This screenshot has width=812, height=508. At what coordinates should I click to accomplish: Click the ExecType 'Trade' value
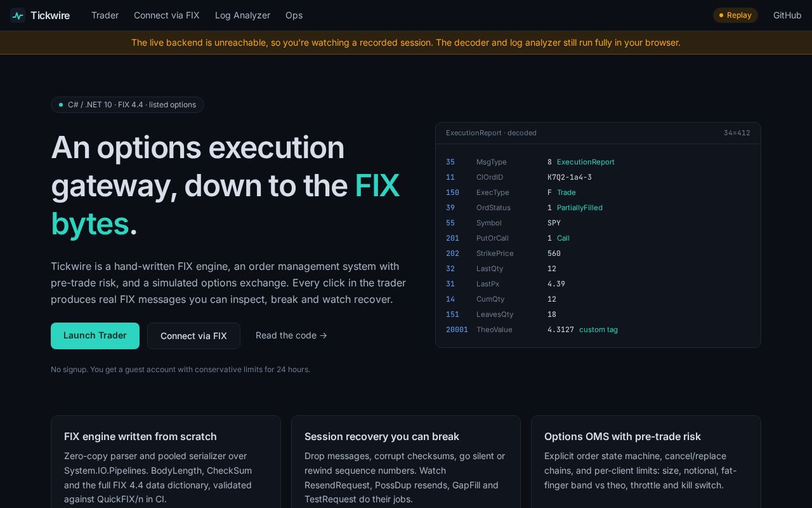(566, 192)
